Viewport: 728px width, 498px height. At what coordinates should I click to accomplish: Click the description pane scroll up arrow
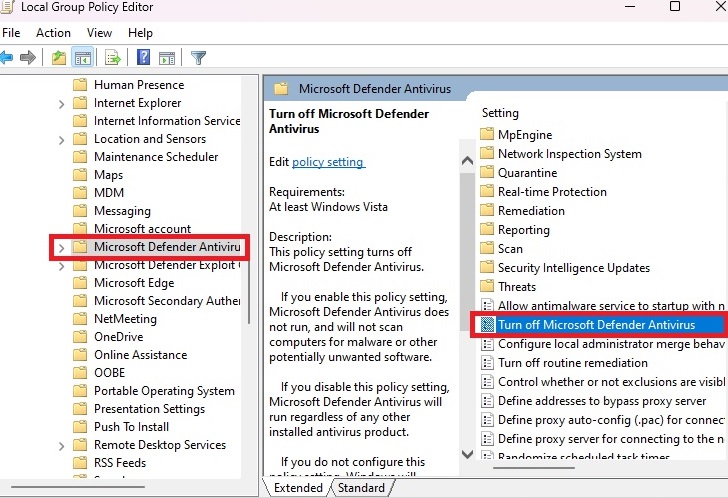[x=467, y=161]
